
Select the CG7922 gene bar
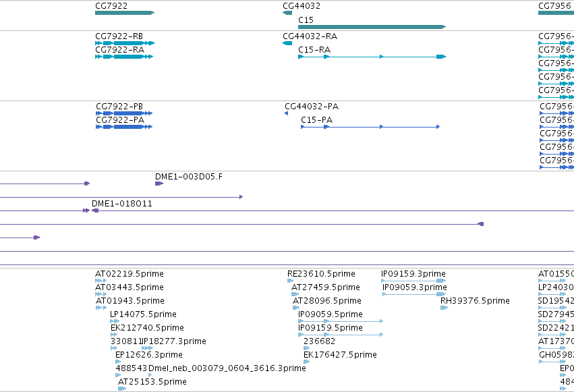coord(125,13)
